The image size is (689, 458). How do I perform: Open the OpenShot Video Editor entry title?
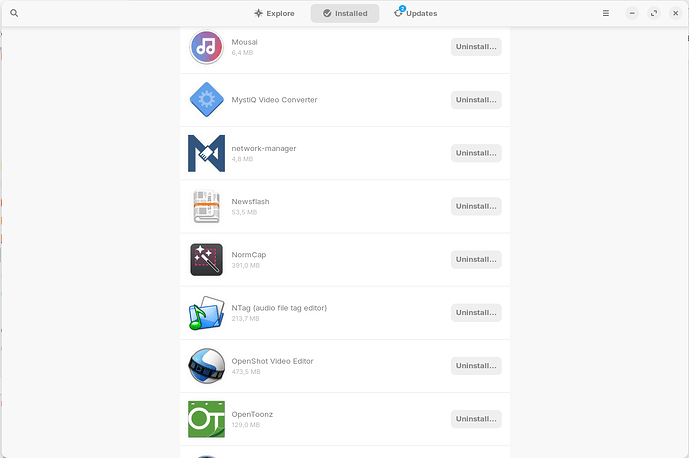[272, 361]
